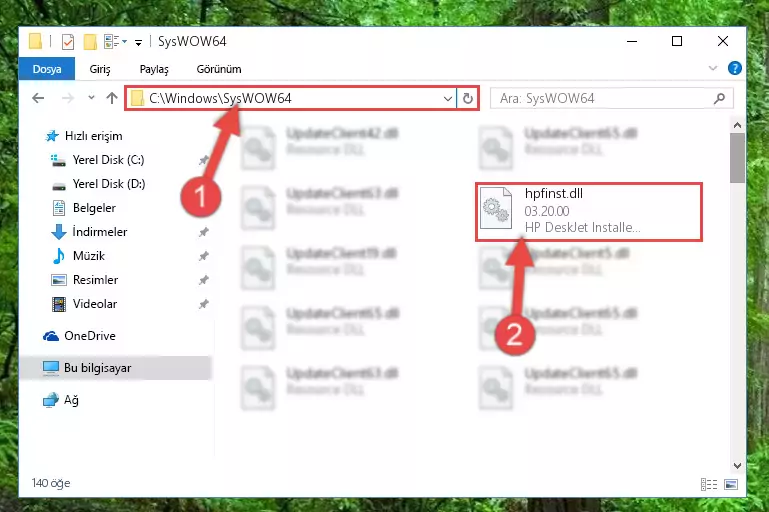
Task: Open the İndirmeler folder
Action: 100,231
